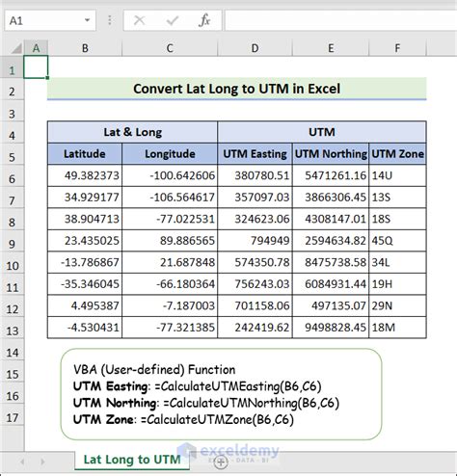457x476 pixels.
Task: Click easting cell 380780.51
Action: click(255, 175)
